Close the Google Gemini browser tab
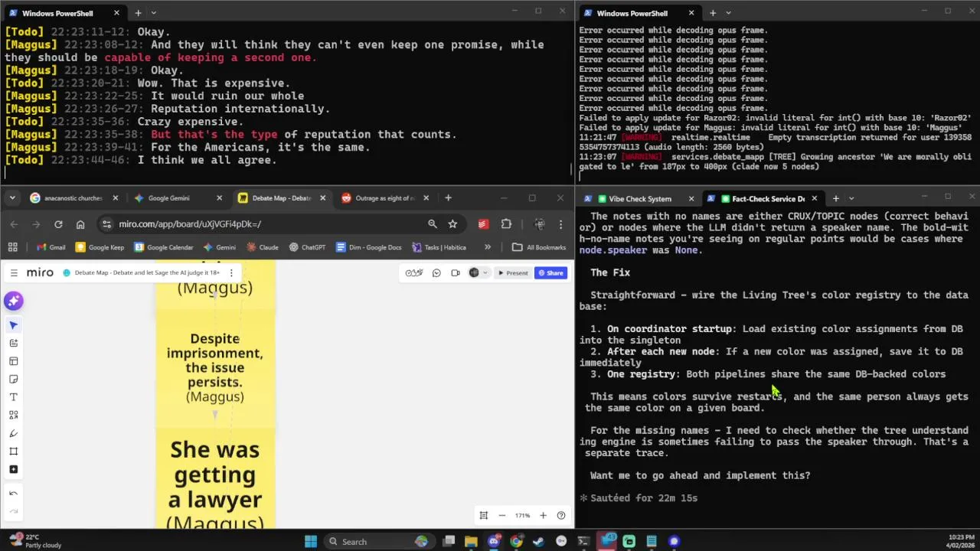 click(219, 198)
